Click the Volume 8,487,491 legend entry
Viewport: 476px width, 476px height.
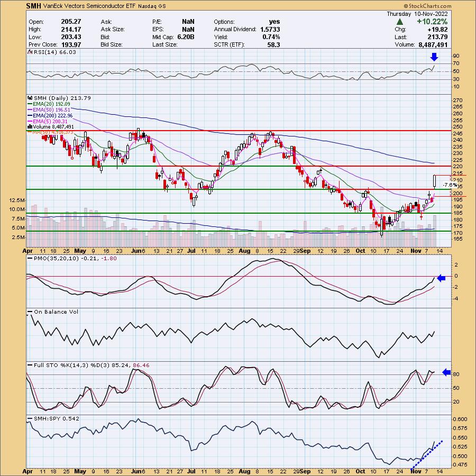click(53, 127)
